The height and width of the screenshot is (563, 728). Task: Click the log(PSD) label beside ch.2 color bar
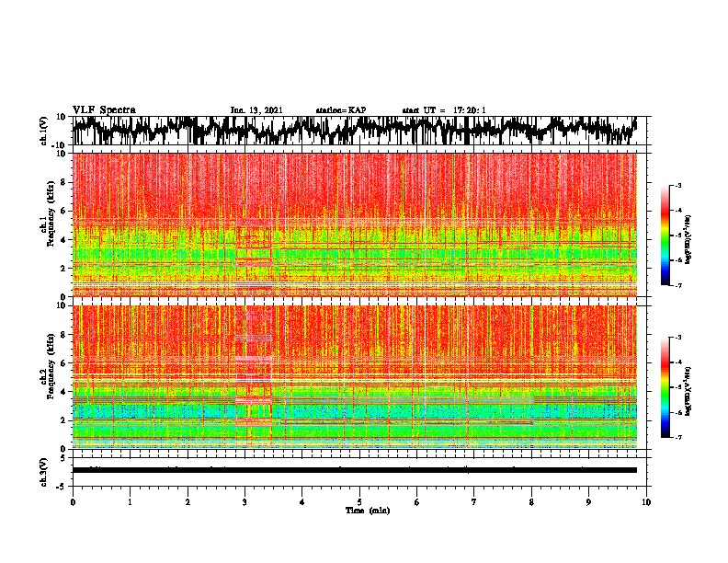[688, 391]
